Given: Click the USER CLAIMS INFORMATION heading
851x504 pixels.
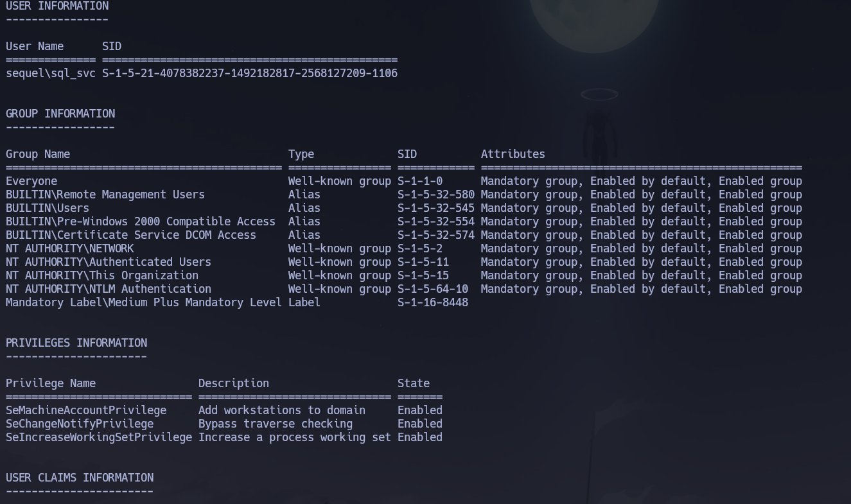Looking at the screenshot, I should point(80,478).
